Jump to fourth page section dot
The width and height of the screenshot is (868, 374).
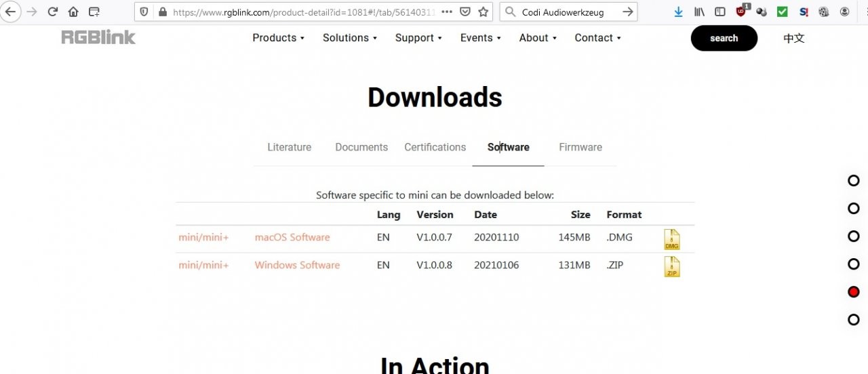854,264
